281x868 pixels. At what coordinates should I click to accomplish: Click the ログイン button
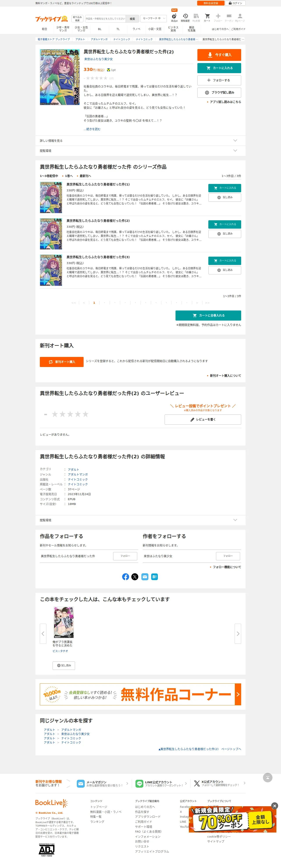tap(235, 3)
